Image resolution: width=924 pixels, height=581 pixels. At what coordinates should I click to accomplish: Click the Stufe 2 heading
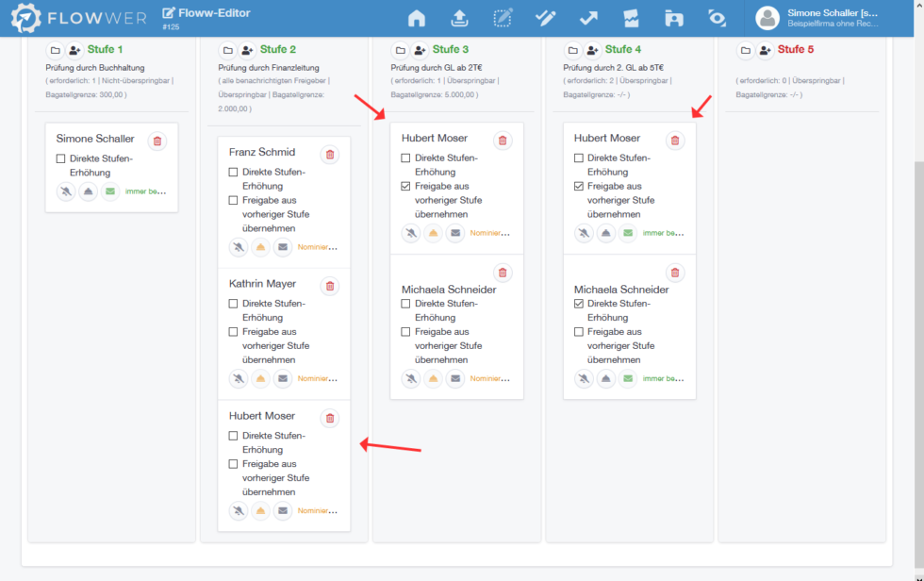277,49
